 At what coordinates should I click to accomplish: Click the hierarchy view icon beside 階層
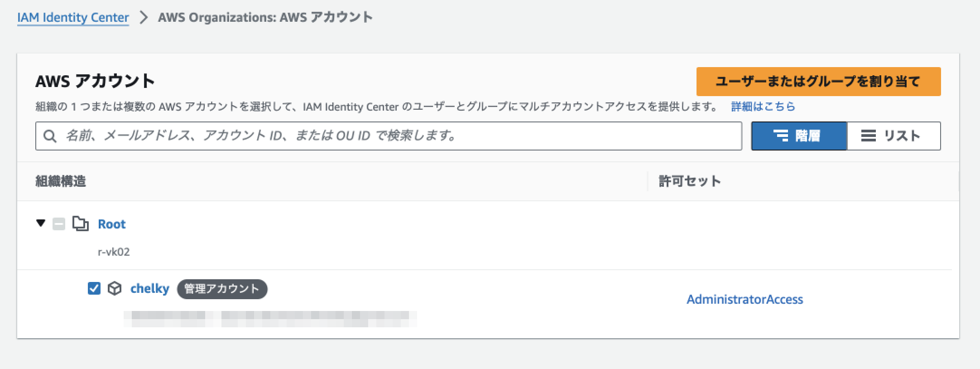(x=782, y=136)
